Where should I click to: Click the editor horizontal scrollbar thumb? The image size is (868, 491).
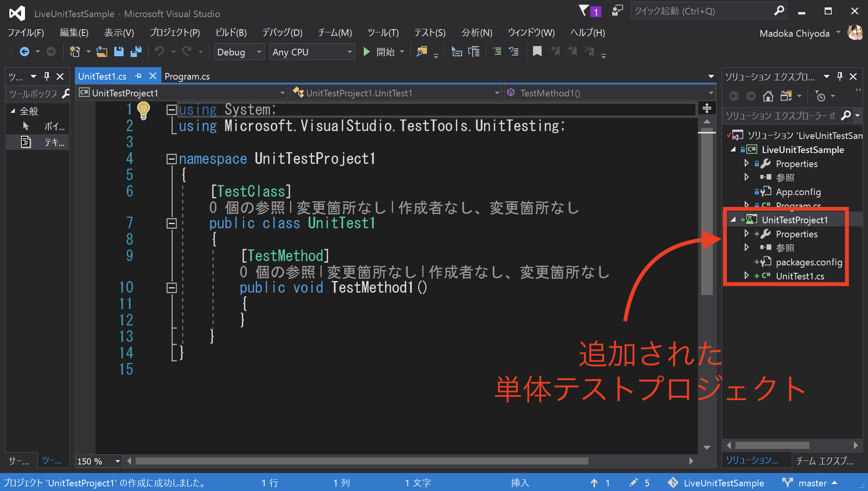(362, 461)
